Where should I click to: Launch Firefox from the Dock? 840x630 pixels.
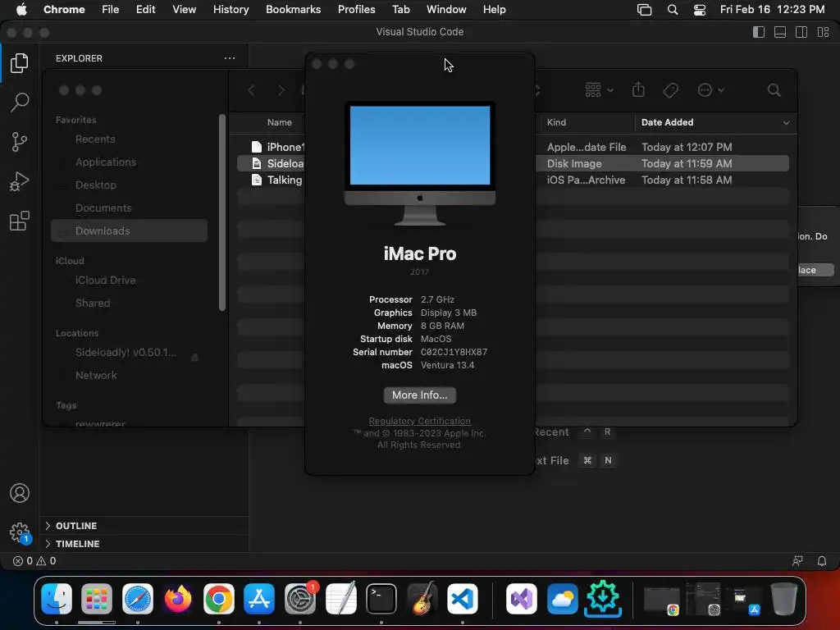[x=178, y=599]
